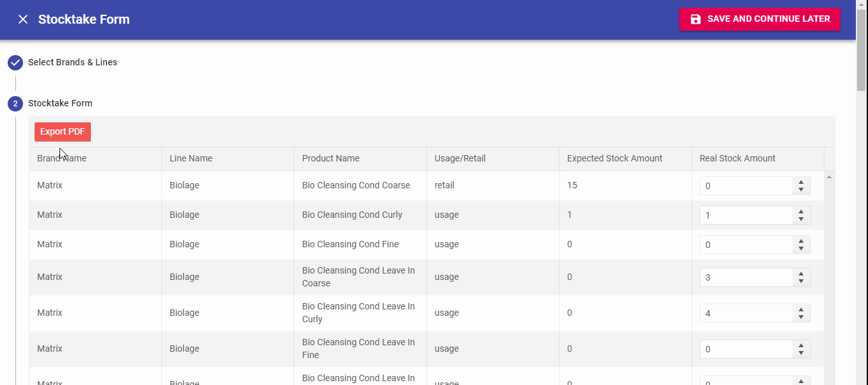
Task: Sort by Real Stock Amount header
Action: pyautogui.click(x=758, y=159)
